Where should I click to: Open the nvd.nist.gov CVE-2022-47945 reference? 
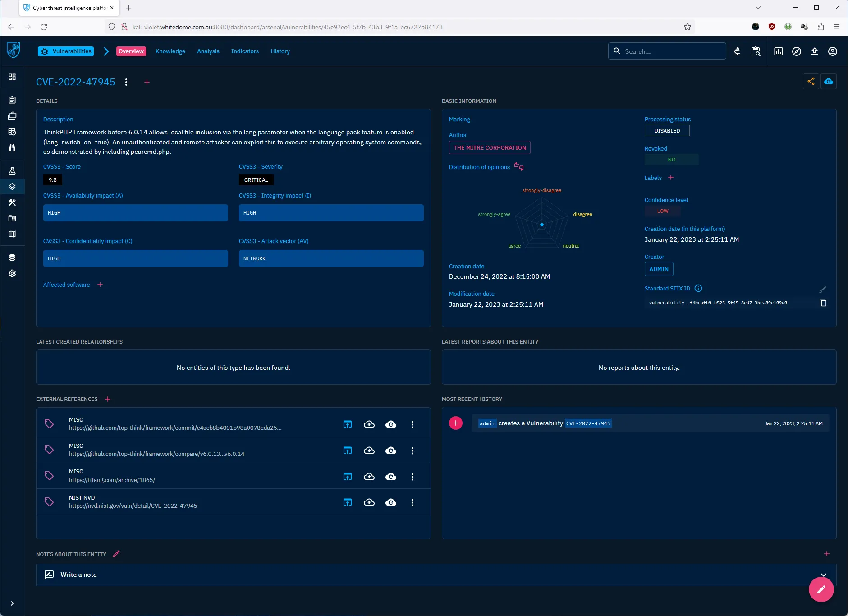click(x=133, y=506)
